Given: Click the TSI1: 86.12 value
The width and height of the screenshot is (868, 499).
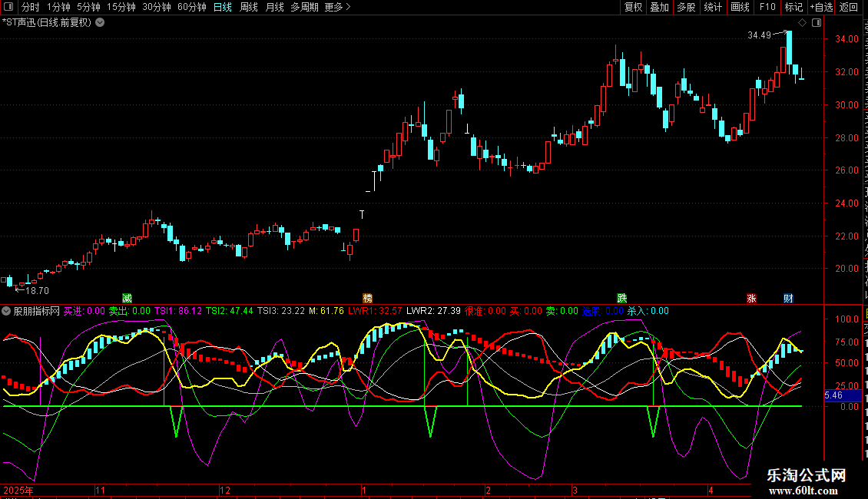Looking at the screenshot, I should click(x=177, y=311).
